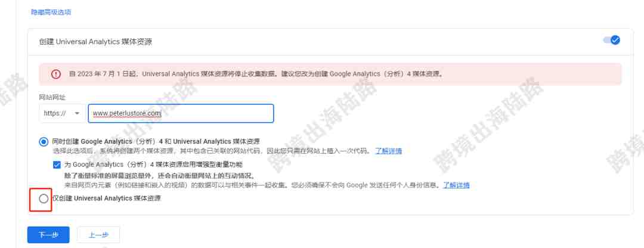Click the blue 下一步 button

(48, 235)
